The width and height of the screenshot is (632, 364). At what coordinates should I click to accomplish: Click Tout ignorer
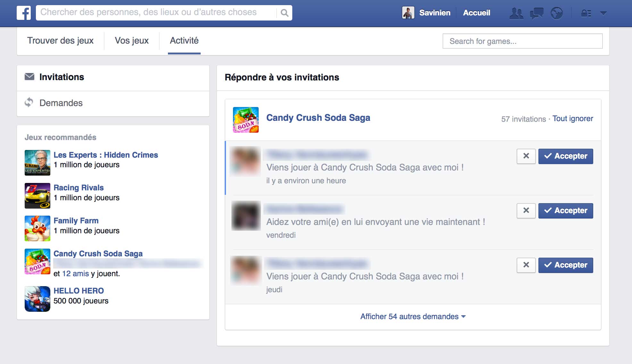[573, 119]
